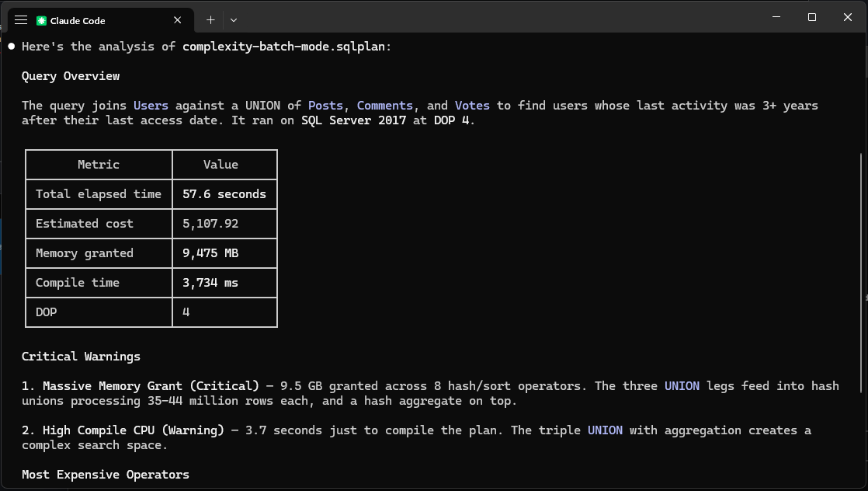
Task: Click the Metric table header
Action: tap(99, 164)
